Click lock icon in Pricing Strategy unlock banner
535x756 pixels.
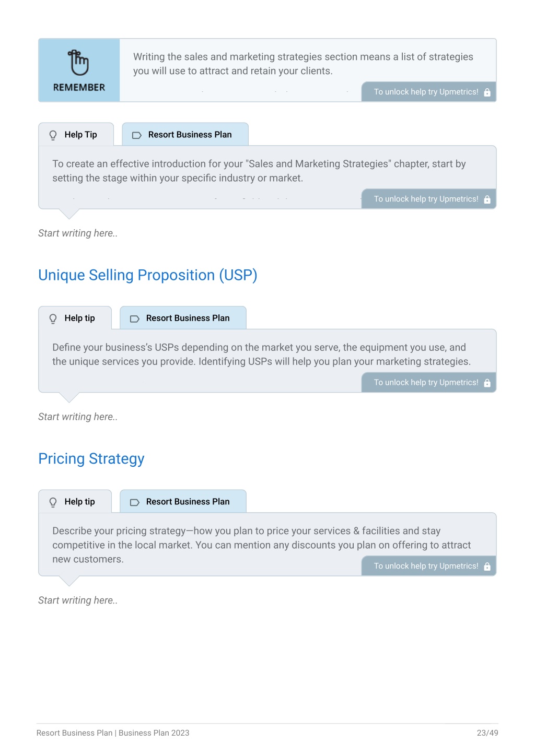point(487,566)
